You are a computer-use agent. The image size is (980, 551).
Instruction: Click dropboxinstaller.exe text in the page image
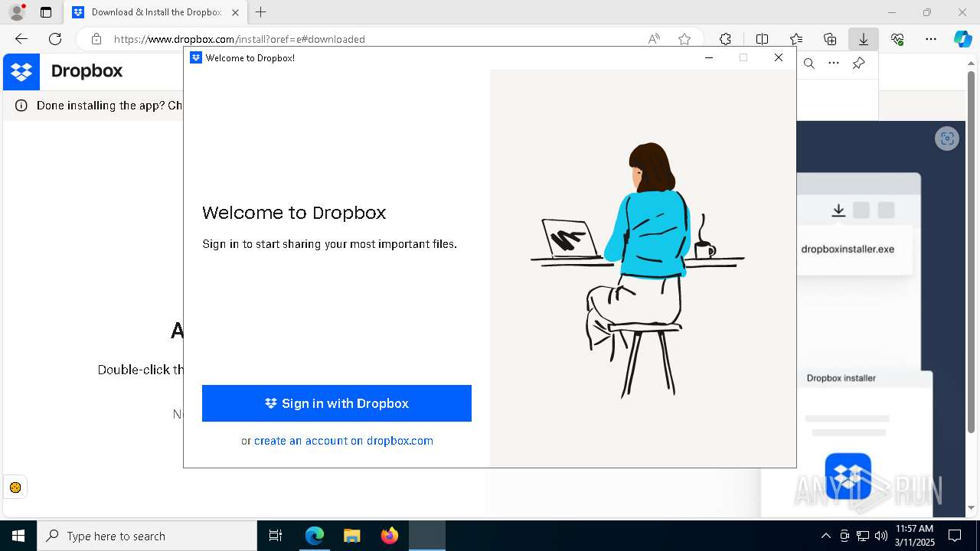click(x=848, y=249)
